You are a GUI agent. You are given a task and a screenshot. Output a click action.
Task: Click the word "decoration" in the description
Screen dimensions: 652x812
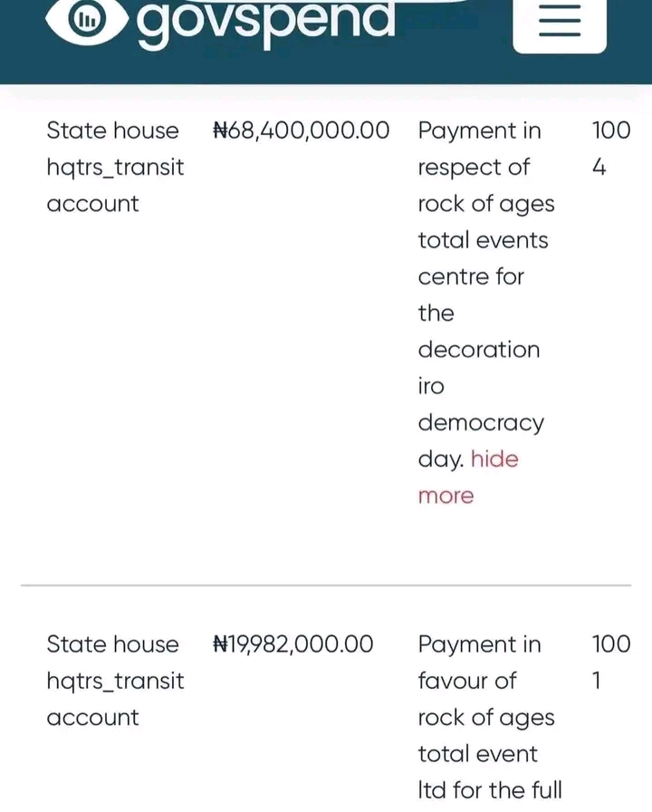(x=478, y=350)
